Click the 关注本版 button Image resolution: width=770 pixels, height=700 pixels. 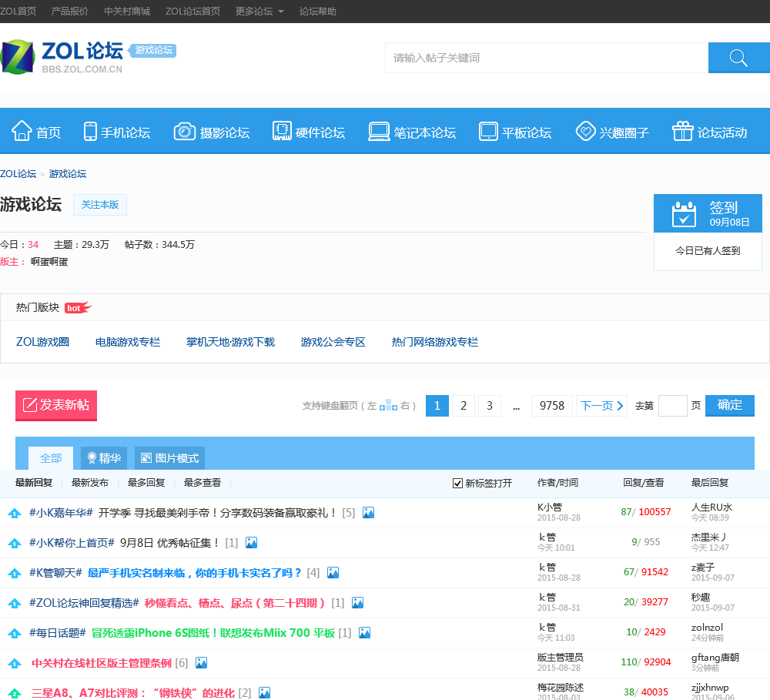[x=100, y=205]
